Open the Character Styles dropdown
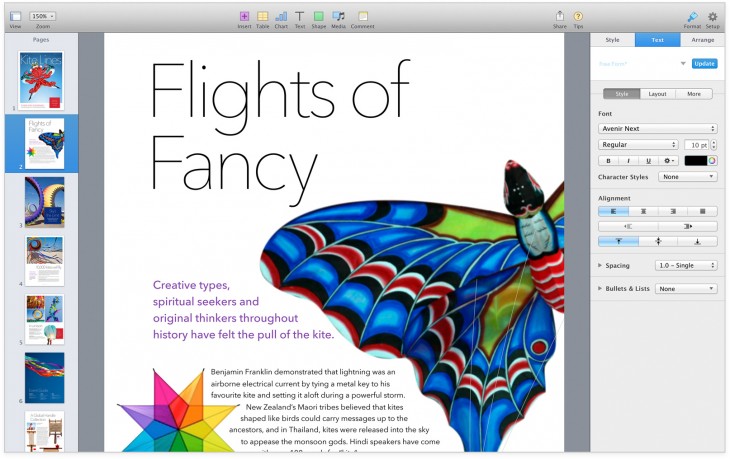The image size is (730, 459). coord(685,177)
